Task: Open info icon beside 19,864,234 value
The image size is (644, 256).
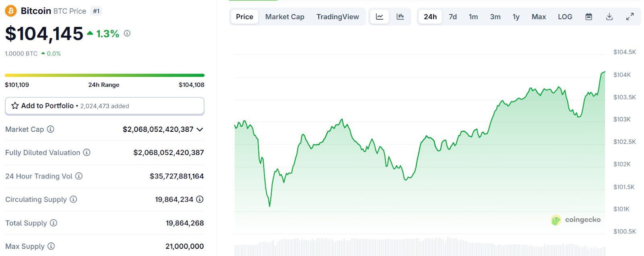Action: click(200, 199)
